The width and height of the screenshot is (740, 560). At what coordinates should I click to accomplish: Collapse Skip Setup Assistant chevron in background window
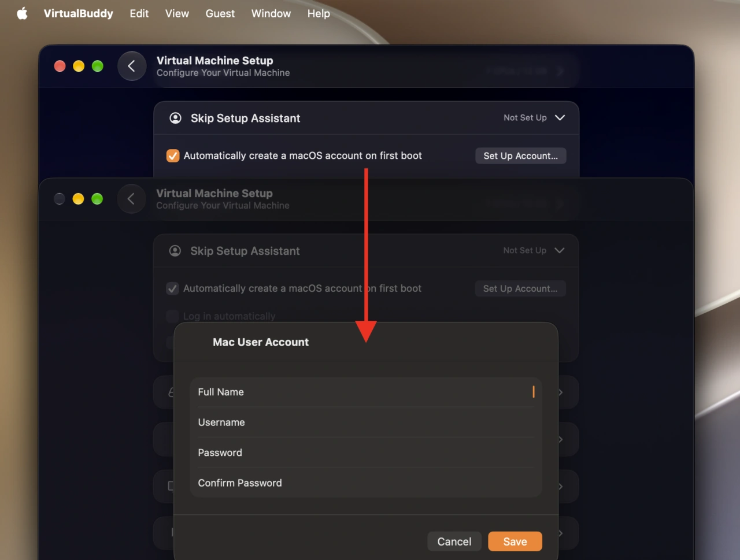tap(560, 117)
